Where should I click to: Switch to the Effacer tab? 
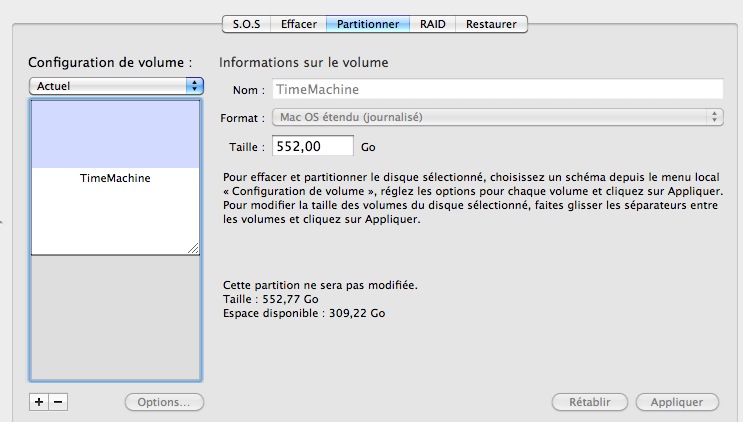299,24
